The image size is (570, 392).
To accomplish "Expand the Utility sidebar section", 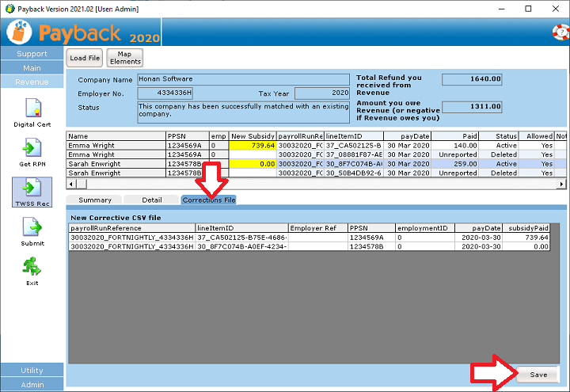I will (32, 371).
